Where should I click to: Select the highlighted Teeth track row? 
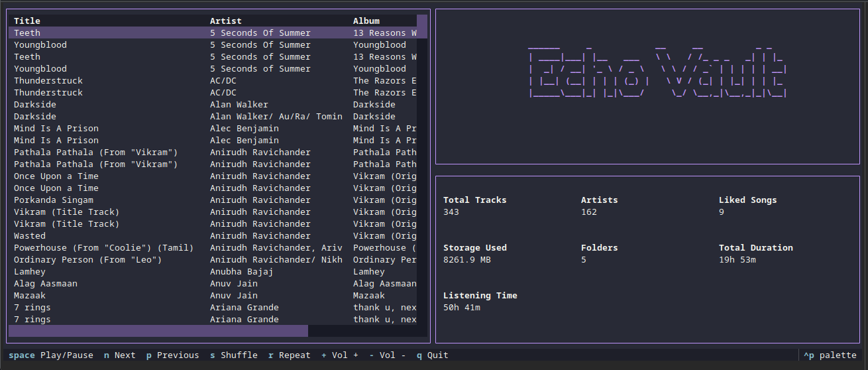tap(213, 32)
